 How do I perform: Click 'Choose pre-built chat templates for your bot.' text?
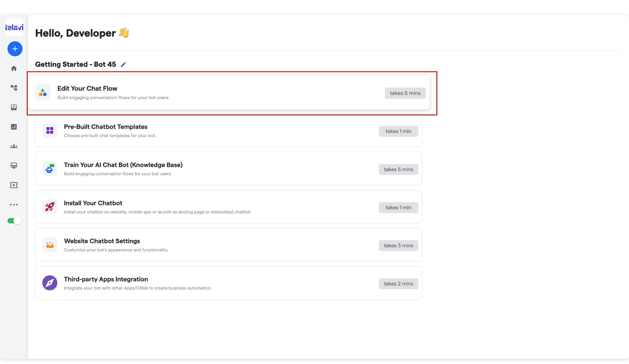[x=110, y=135]
